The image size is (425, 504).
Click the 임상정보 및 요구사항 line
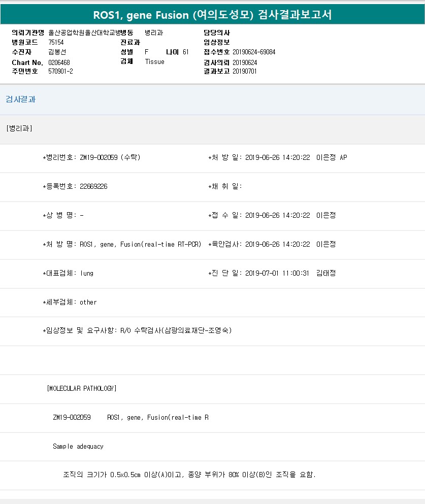coord(137,331)
